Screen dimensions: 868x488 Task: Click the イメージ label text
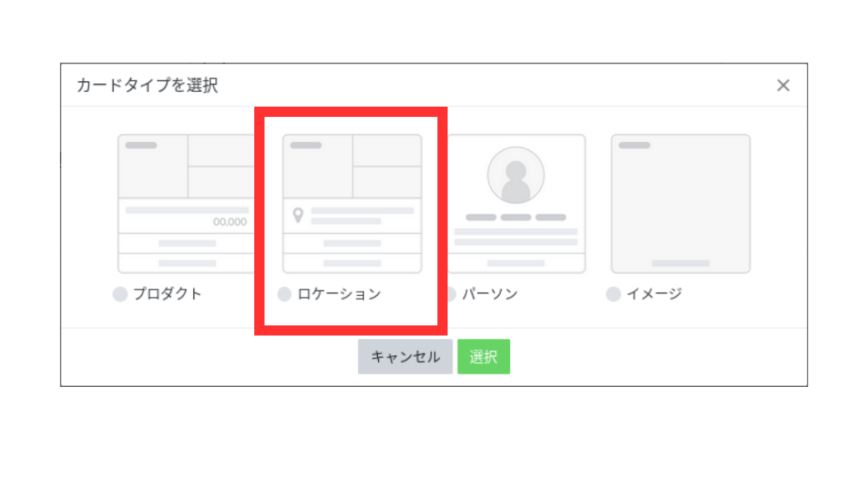point(654,294)
